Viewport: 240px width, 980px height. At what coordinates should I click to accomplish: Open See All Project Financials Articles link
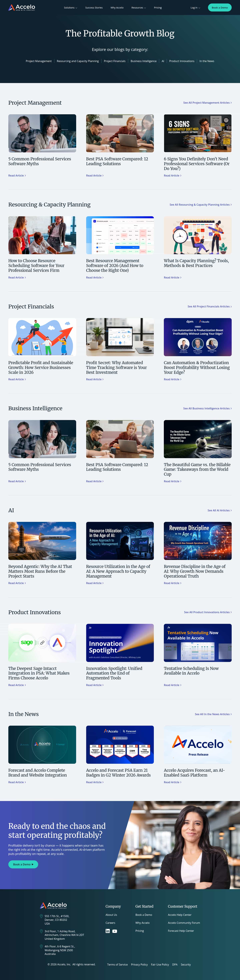[x=209, y=307]
